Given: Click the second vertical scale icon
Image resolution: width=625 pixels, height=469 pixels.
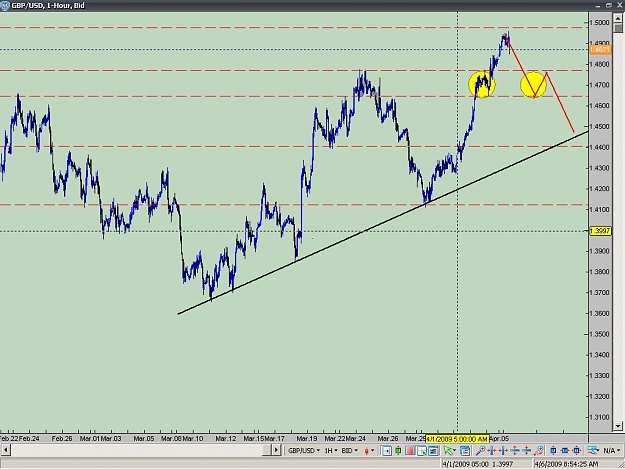Looking at the screenshot, I should [527, 451].
